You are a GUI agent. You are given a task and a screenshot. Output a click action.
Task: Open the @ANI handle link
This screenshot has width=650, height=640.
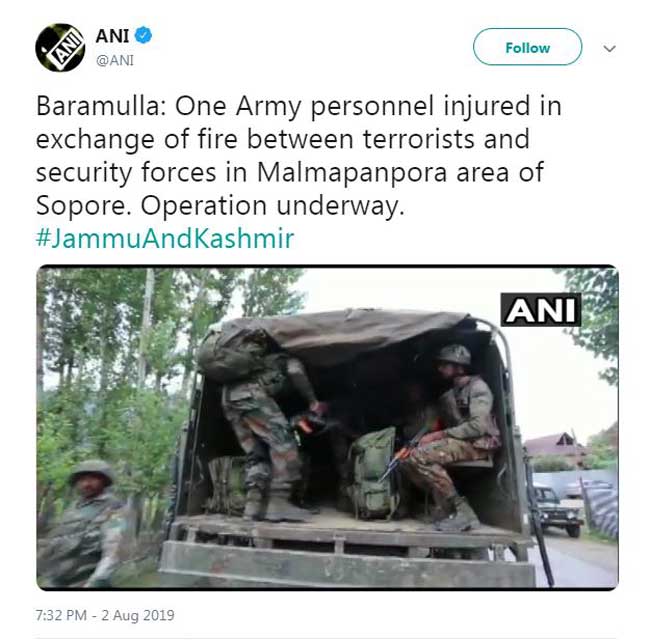(x=115, y=61)
